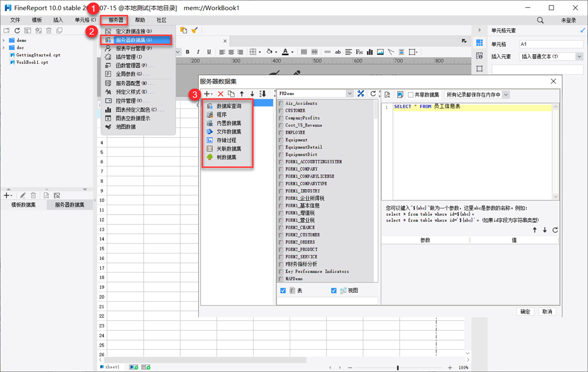Refresh file tree icon in left panel
Screen dimensions: 588x372
[x=17, y=30]
